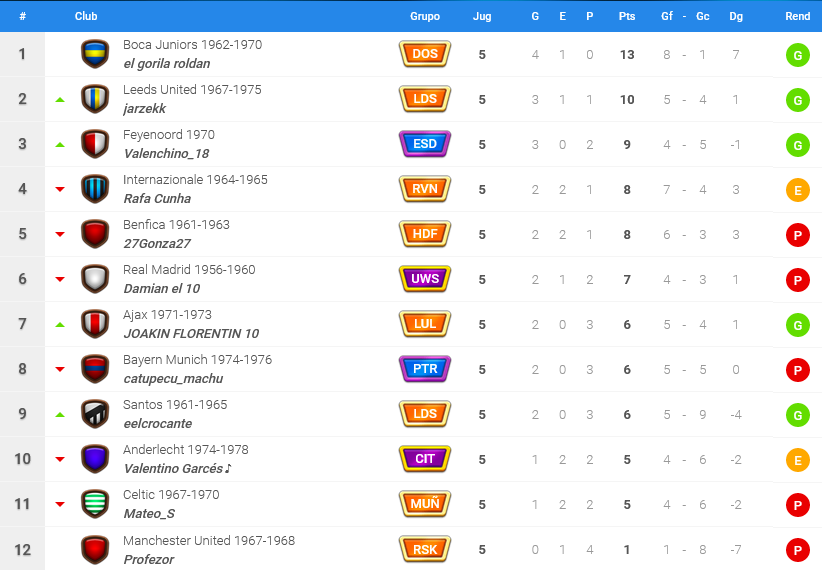Screen dimensions: 822x570
Task: Sort table by Grupo column header
Action: [425, 16]
